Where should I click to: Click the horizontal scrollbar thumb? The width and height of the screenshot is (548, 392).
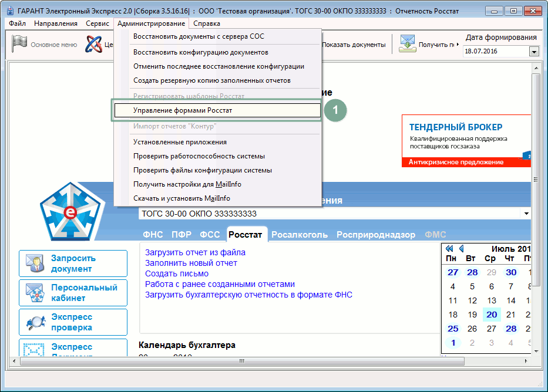[x=242, y=361]
